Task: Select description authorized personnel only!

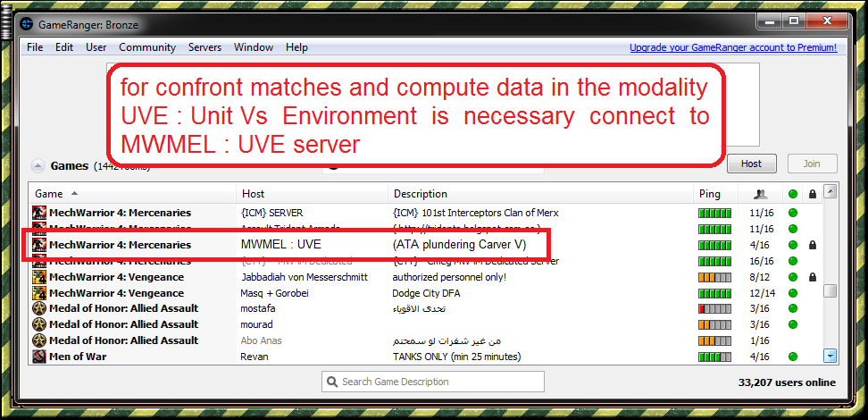Action: (x=449, y=276)
